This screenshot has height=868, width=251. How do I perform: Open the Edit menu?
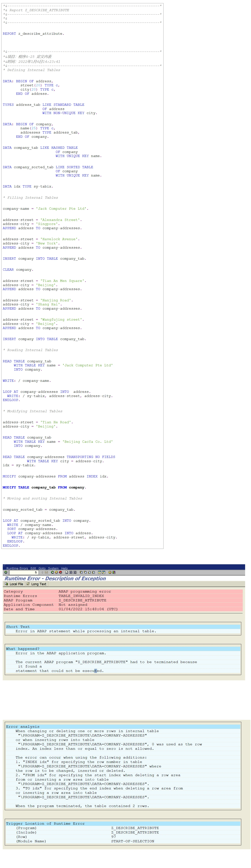[x=33, y=569]
